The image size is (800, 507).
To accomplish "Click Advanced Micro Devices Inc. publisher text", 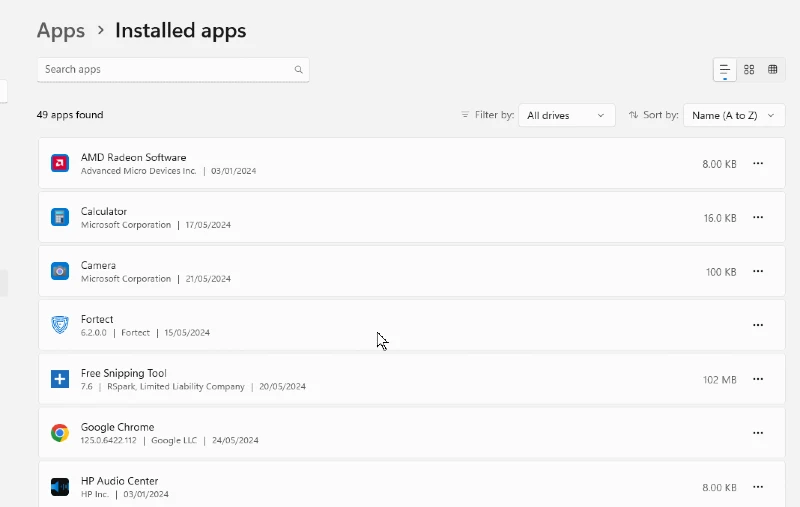I will pyautogui.click(x=138, y=171).
